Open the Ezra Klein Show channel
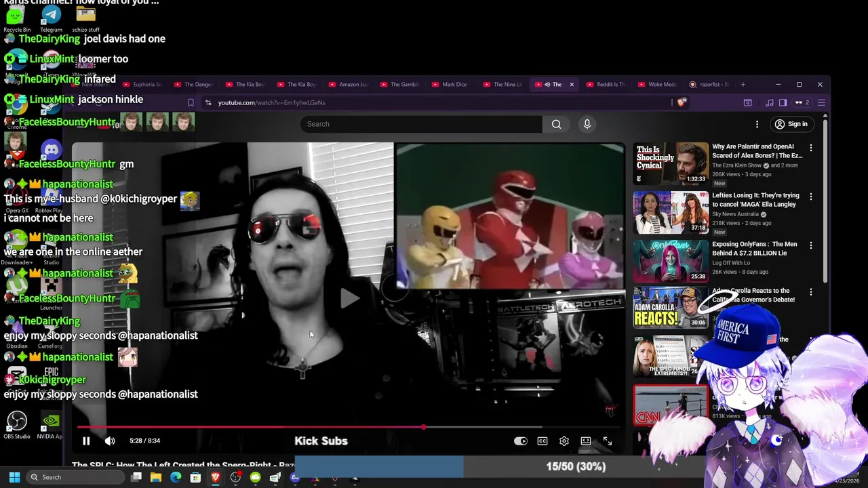868x488 pixels. [736, 165]
